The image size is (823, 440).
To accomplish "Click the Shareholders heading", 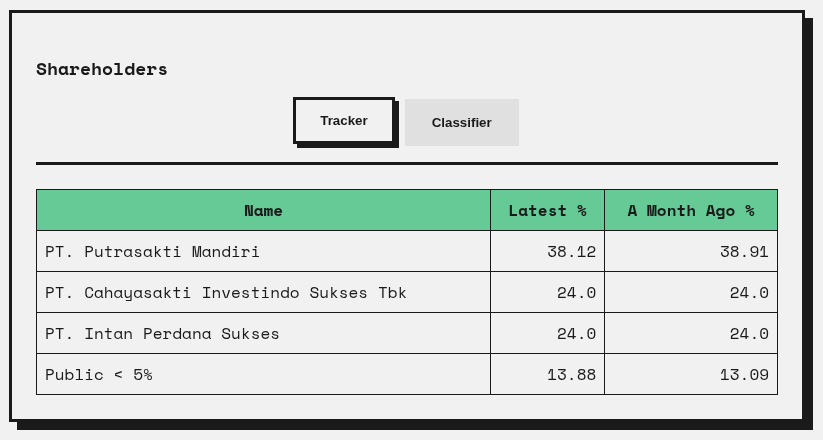I will [x=102, y=69].
